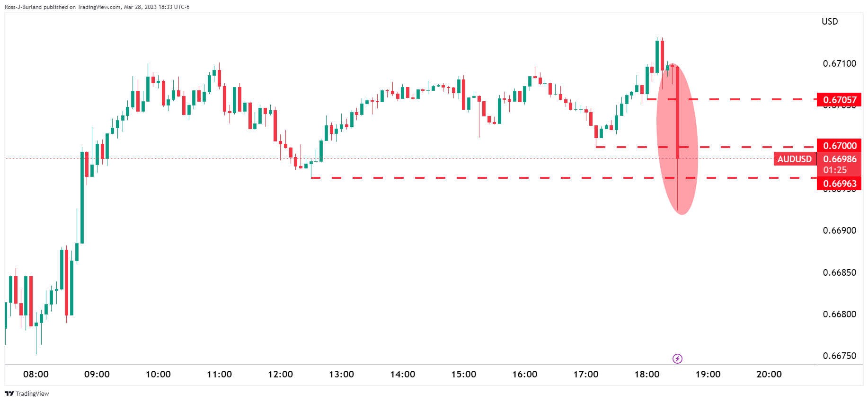This screenshot has height=402, width=868.
Task: Click the 0.67100 price axis label
Action: [x=839, y=63]
